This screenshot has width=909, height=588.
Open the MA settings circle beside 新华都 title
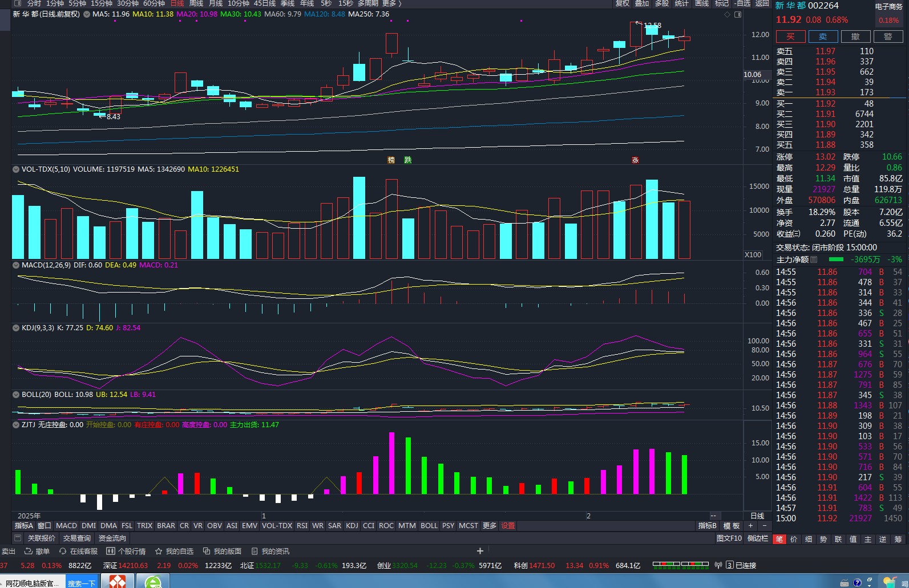pyautogui.click(x=87, y=14)
